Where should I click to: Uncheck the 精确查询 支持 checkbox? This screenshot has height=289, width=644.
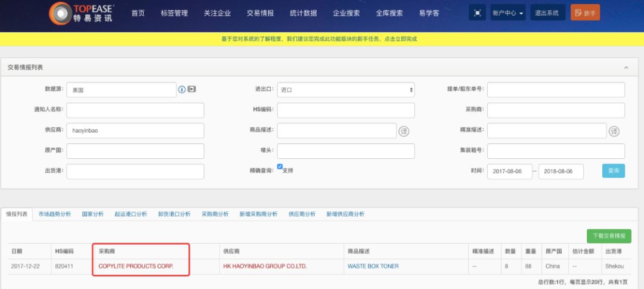tap(280, 167)
